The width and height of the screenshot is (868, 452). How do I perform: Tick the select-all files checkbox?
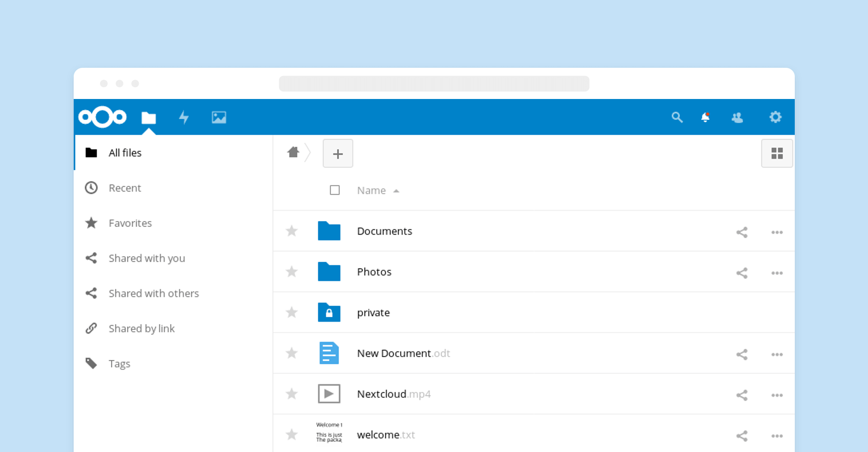pos(335,190)
